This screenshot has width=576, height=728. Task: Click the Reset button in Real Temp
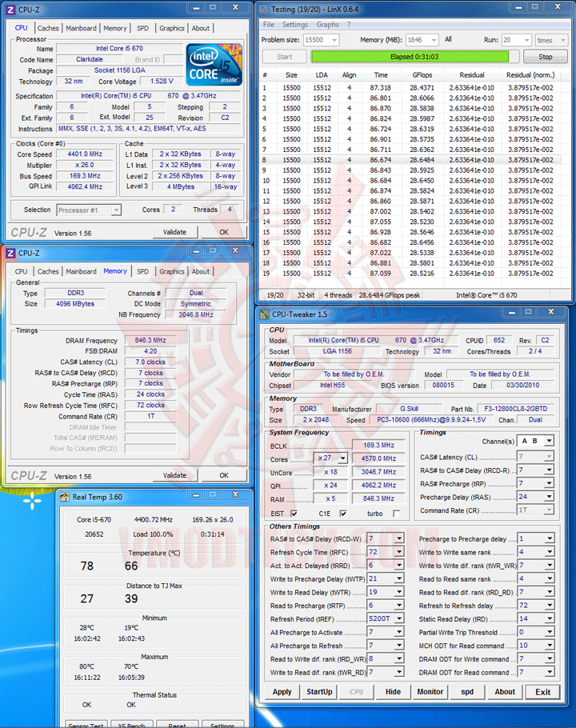177,724
